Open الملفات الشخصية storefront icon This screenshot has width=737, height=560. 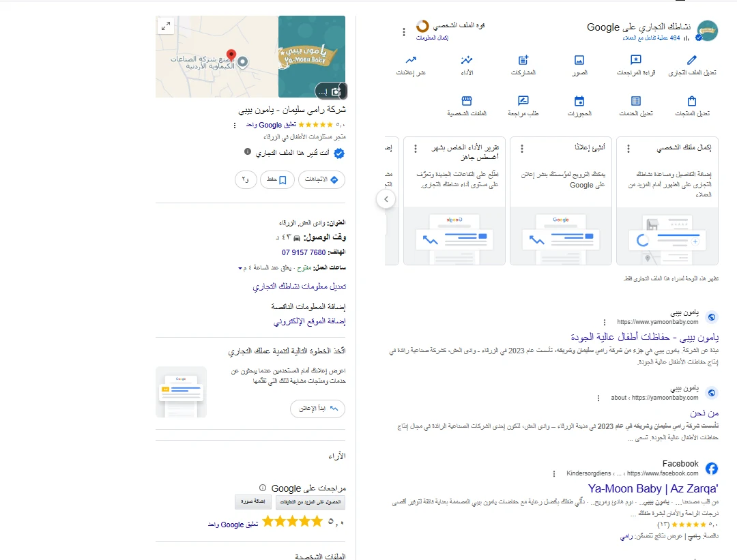(x=467, y=101)
